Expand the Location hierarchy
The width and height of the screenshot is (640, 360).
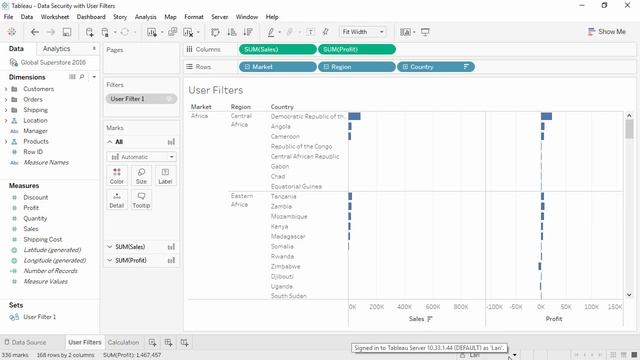coord(6,121)
